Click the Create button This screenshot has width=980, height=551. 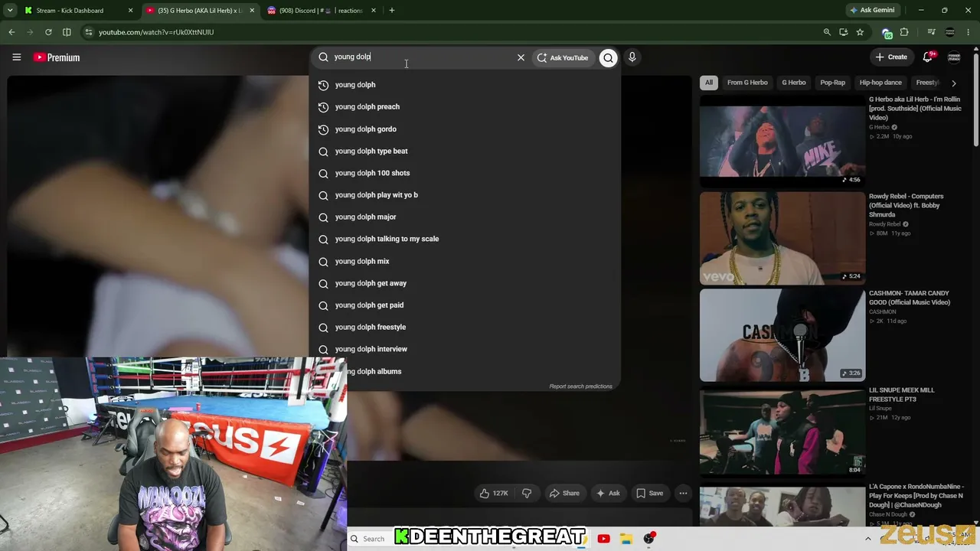click(892, 57)
